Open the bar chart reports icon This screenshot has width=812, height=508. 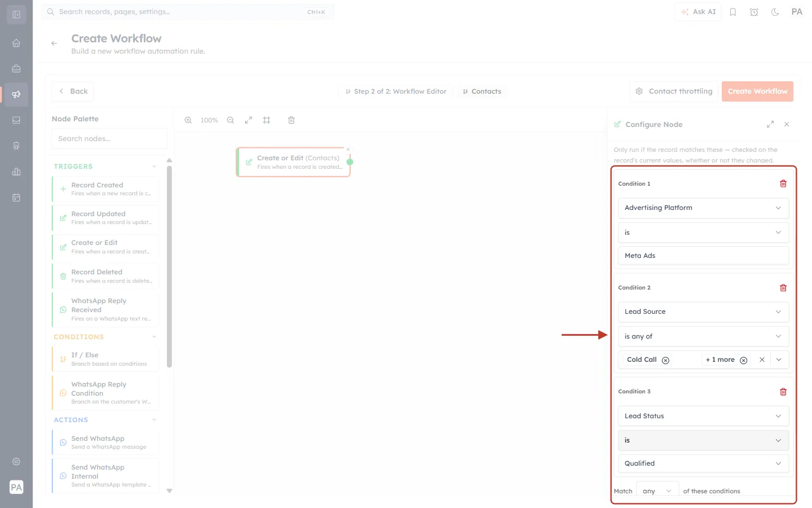pyautogui.click(x=16, y=172)
